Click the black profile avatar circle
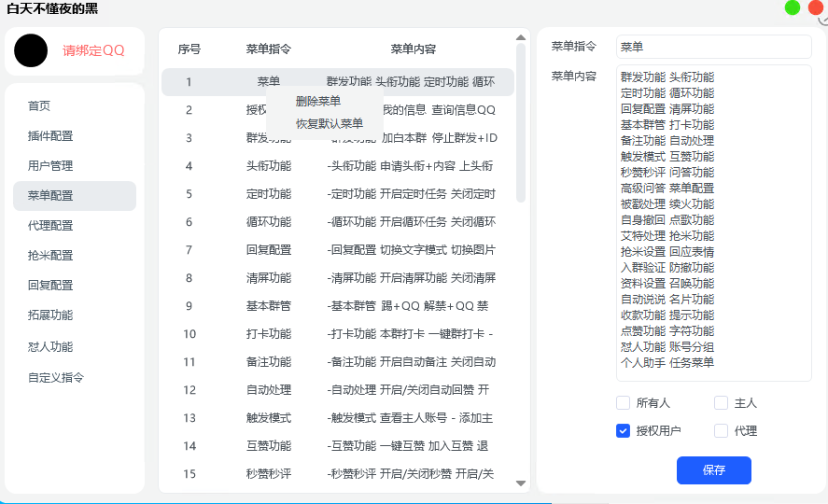The image size is (828, 504). (x=31, y=50)
